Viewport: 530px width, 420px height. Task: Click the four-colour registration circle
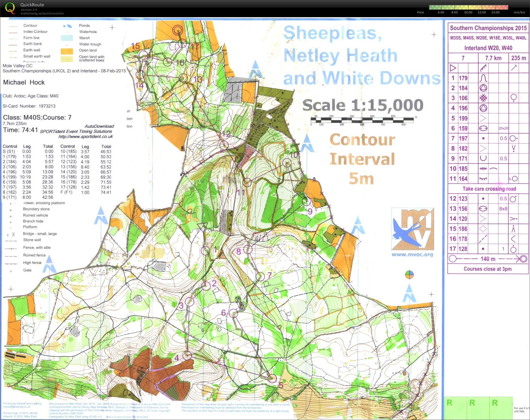click(409, 275)
